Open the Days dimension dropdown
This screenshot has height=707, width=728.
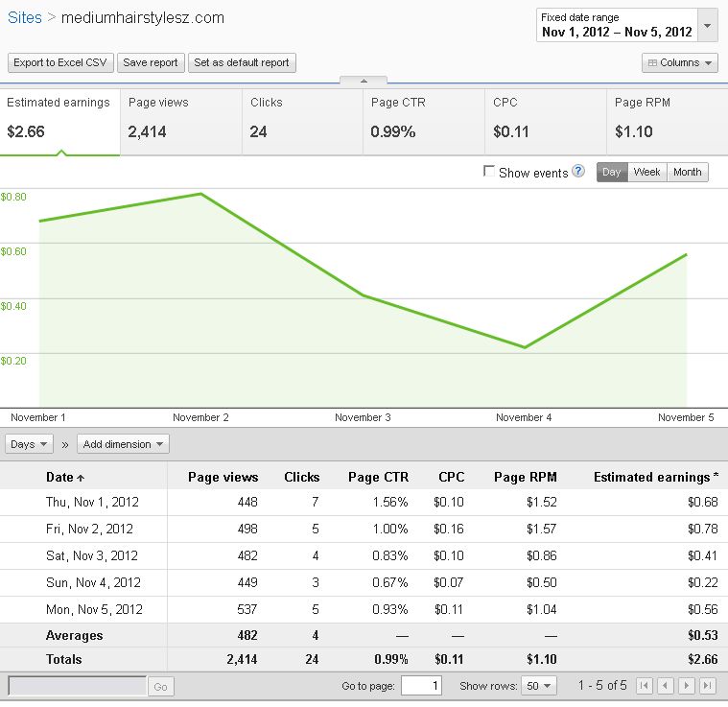point(30,444)
